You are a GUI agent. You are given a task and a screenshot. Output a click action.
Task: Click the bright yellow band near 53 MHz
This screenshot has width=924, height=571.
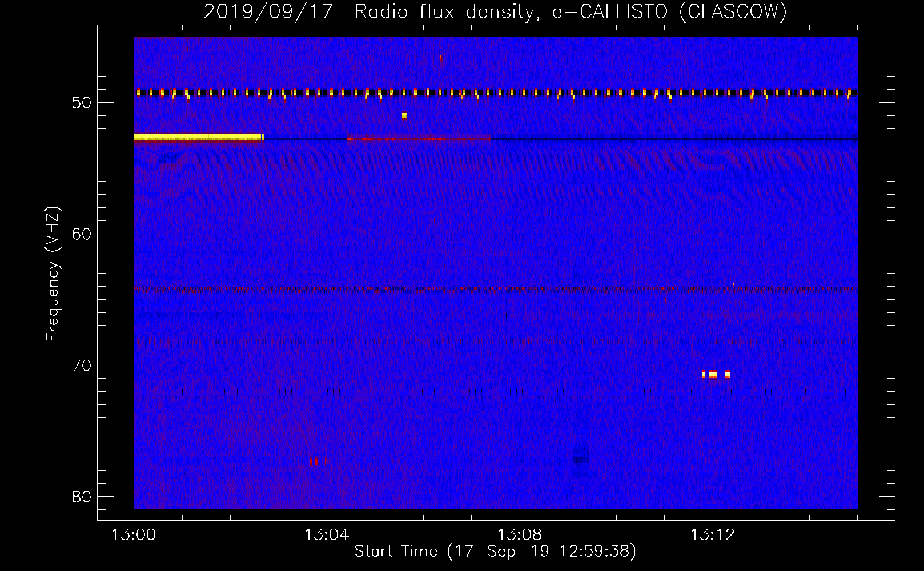pyautogui.click(x=199, y=138)
